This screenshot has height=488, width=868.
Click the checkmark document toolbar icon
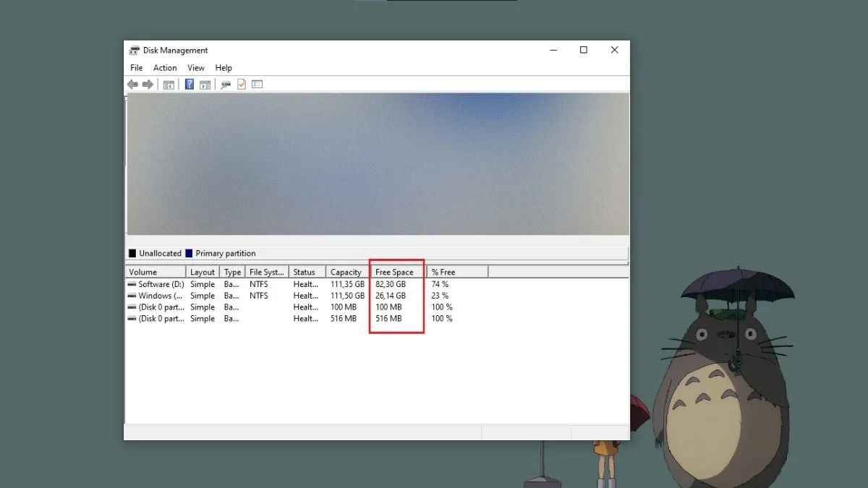[242, 85]
